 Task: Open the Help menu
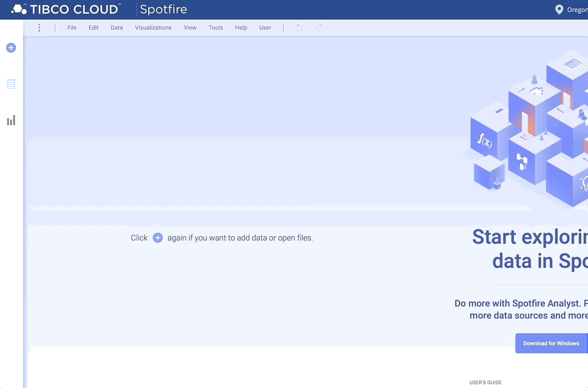241,28
